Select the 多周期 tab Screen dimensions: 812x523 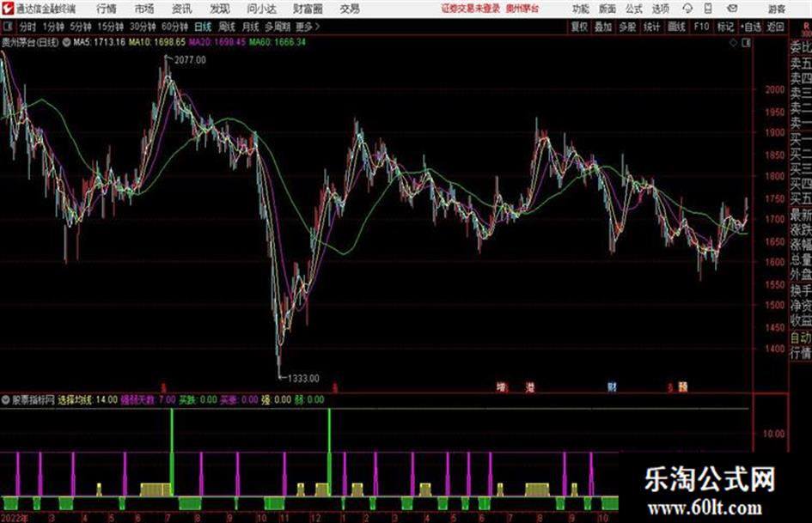278,27
